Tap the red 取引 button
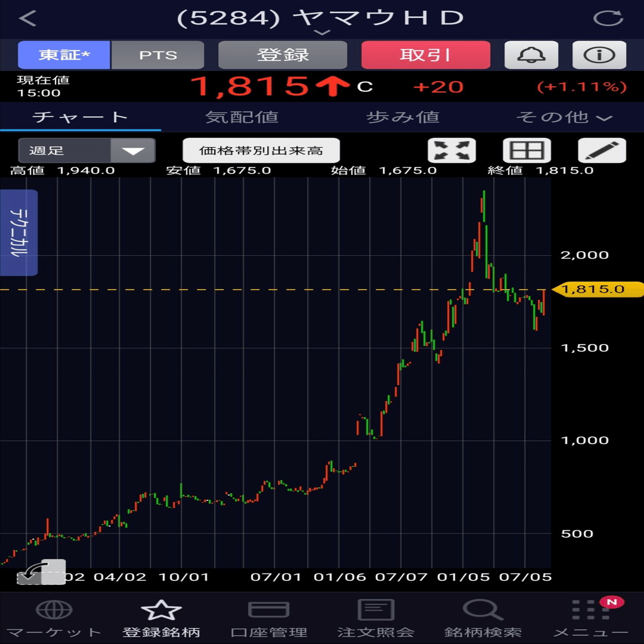 click(x=426, y=55)
